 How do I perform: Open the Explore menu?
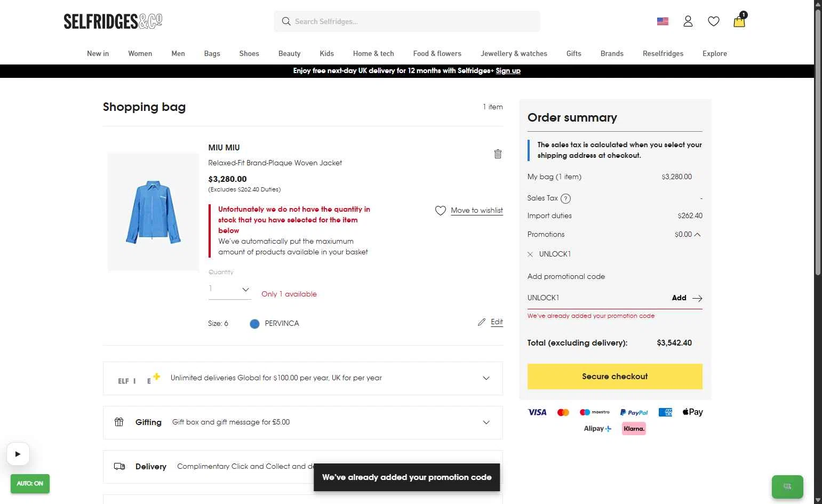pos(715,53)
